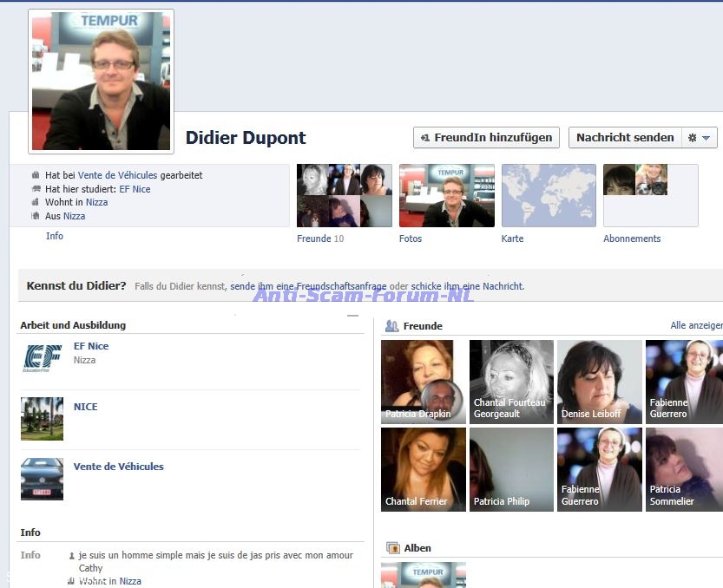Open the album thumbnail under Alben
This screenshot has height=588, width=723.
click(x=424, y=574)
